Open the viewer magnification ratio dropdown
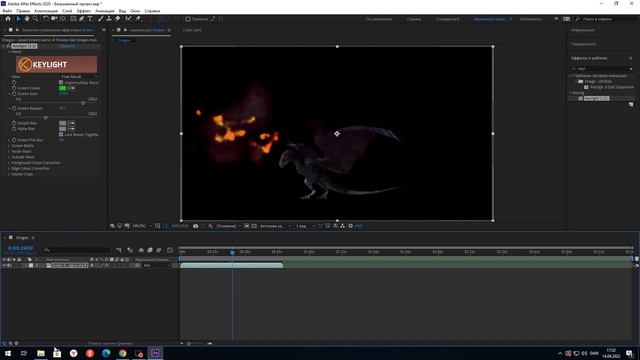640x360 pixels. click(142, 226)
